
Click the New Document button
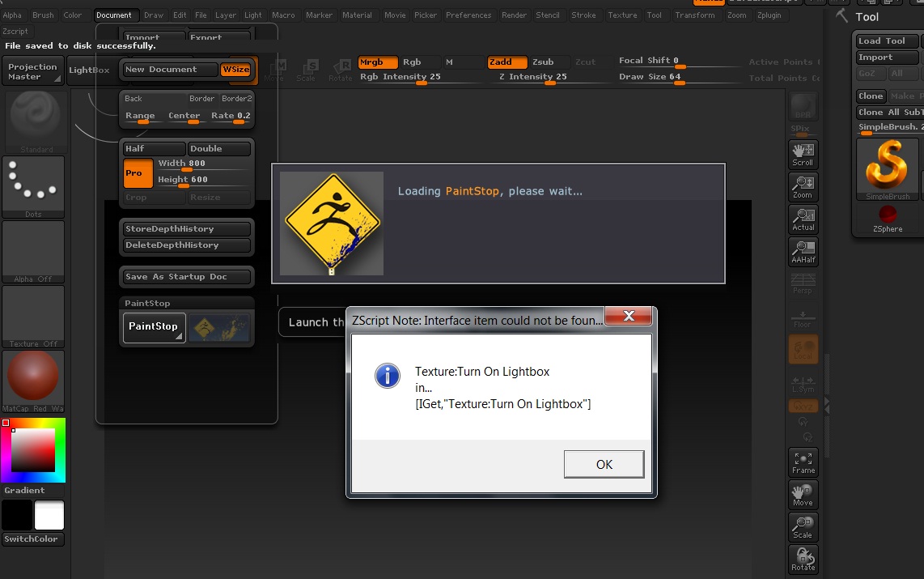(x=170, y=70)
